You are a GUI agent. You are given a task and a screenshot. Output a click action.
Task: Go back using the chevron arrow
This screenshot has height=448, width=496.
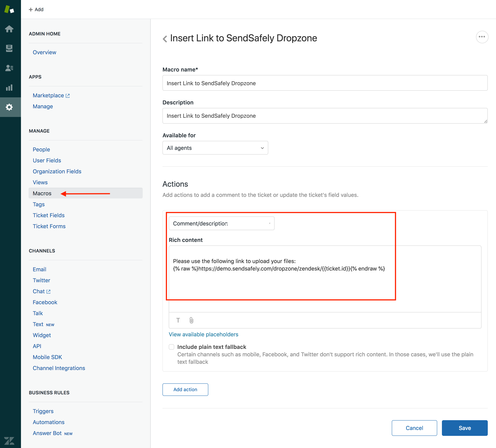pos(165,39)
